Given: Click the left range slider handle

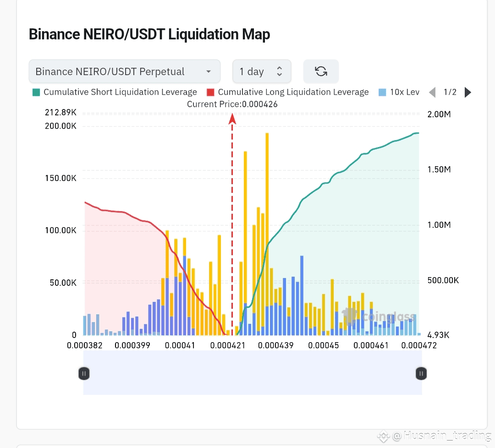Looking at the screenshot, I should (84, 373).
